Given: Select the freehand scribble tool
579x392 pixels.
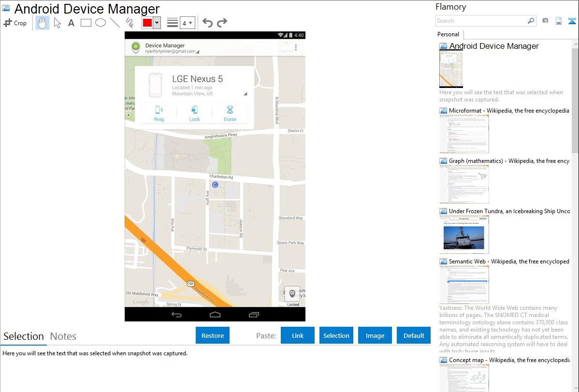Looking at the screenshot, I should click(x=130, y=23).
